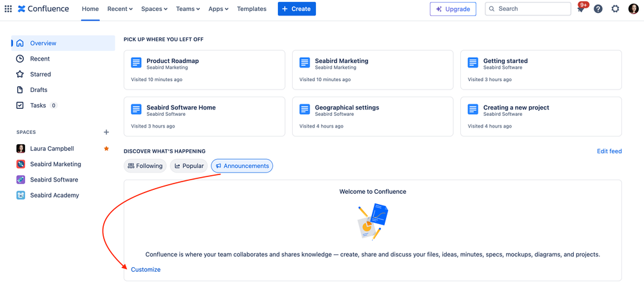644x291 pixels.
Task: Click the Geographical settings page icon
Action: click(304, 109)
